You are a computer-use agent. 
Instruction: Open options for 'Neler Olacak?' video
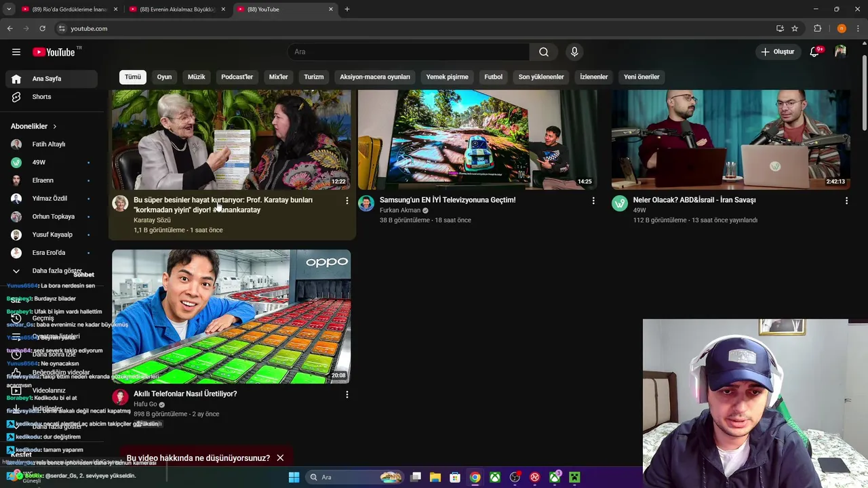pos(846,201)
